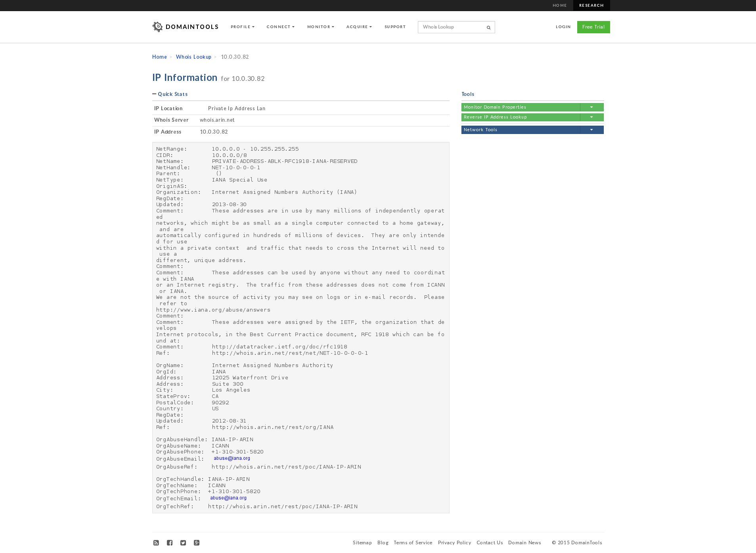Click the Network Tools button
The image size is (756, 553).
pyautogui.click(x=521, y=130)
